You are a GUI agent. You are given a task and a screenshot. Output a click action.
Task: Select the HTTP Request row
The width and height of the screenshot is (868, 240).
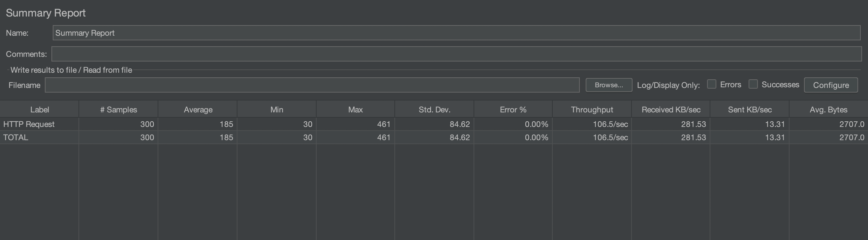point(29,124)
